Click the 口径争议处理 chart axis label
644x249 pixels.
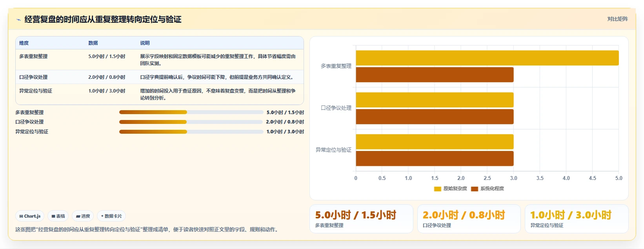[x=336, y=108]
